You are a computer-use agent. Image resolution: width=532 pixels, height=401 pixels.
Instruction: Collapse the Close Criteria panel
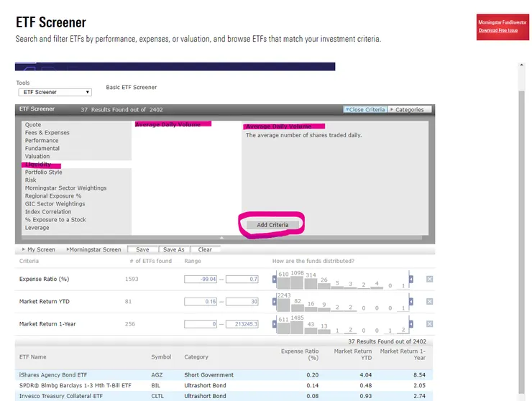[x=364, y=109]
